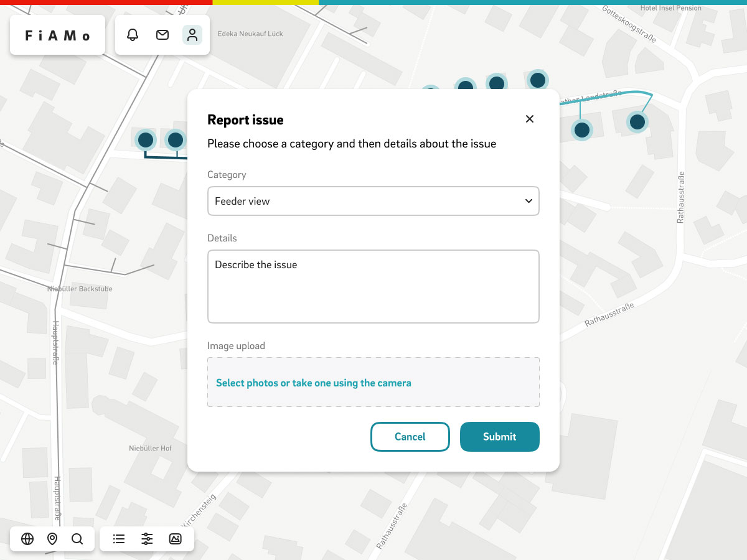Click the leftmost dark map marker
This screenshot has width=747, height=560.
tap(146, 140)
